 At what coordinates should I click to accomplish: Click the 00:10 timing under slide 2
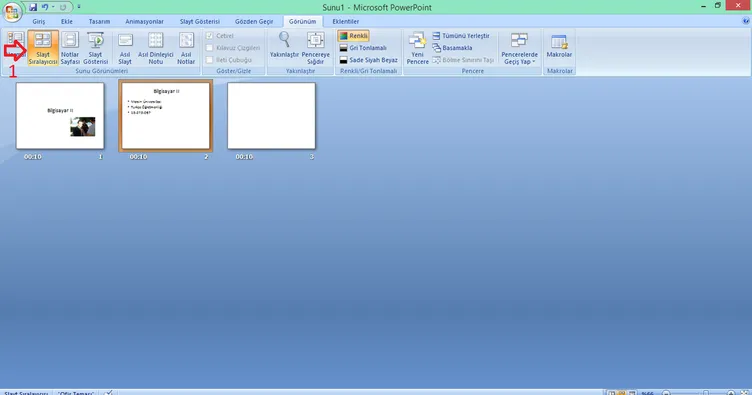(x=138, y=157)
